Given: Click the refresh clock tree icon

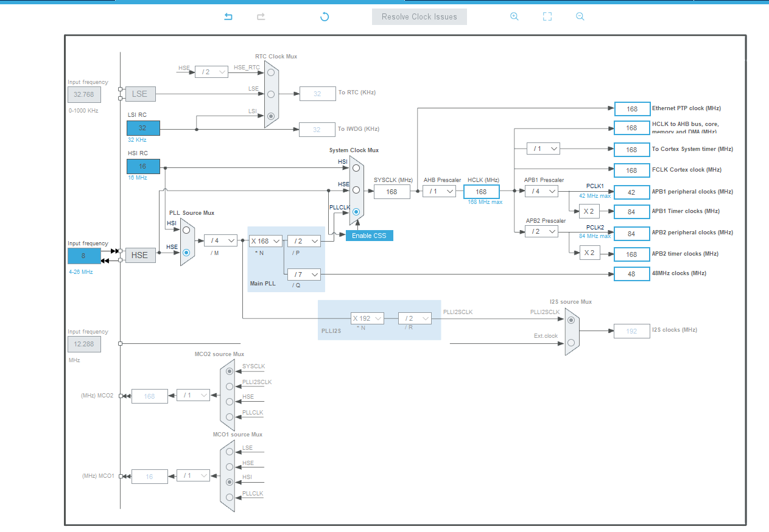Looking at the screenshot, I should tap(325, 16).
